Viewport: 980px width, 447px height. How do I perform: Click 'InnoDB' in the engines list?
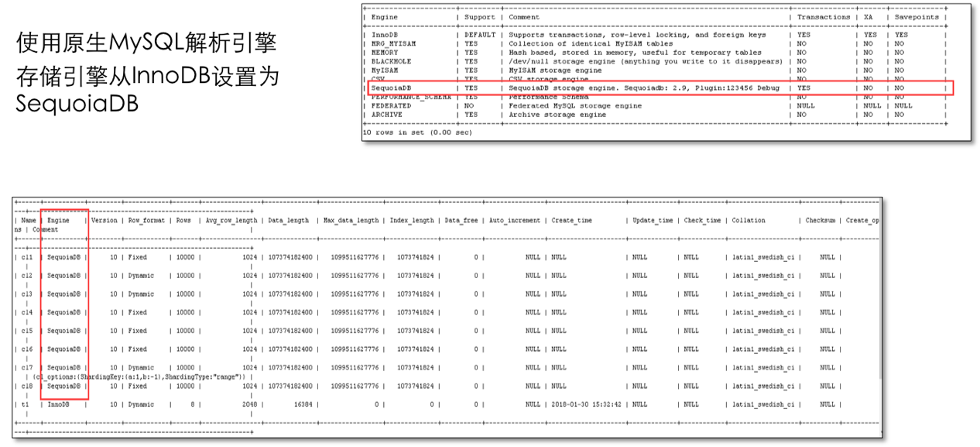click(384, 35)
